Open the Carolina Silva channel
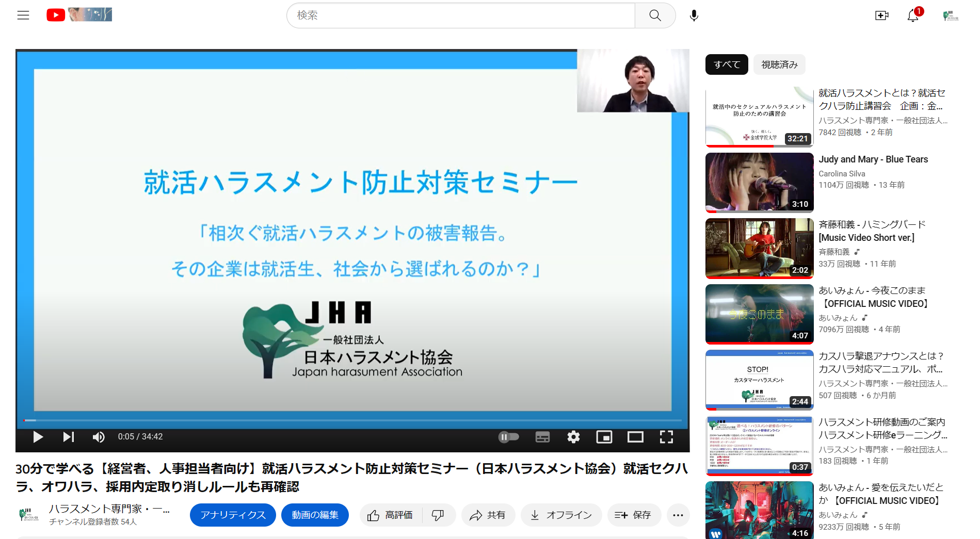This screenshot has height=539, width=980. coord(842,174)
